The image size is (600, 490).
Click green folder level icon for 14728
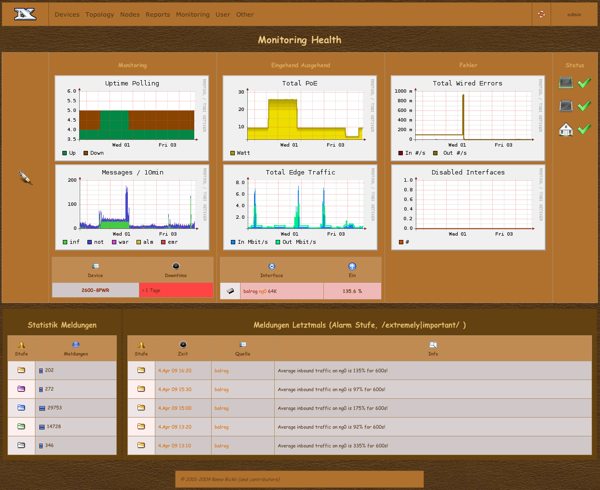tap(21, 427)
